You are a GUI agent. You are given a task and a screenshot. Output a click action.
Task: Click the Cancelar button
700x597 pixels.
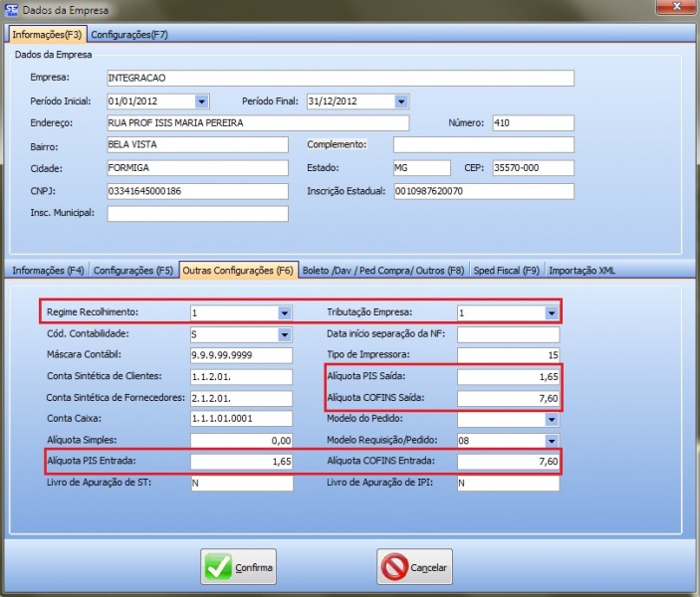(414, 567)
